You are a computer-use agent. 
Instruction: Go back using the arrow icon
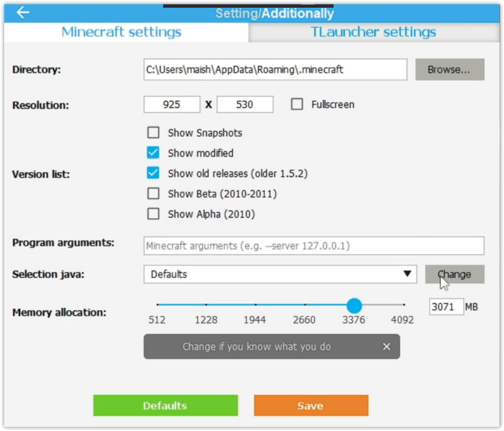click(23, 13)
